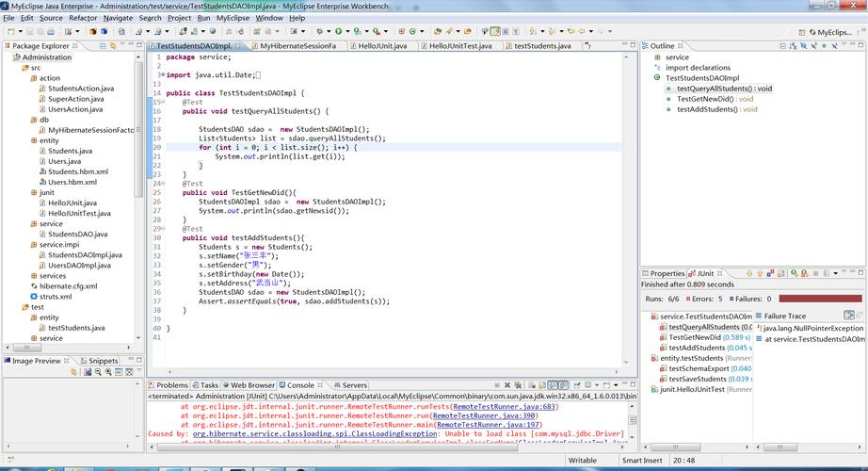Toggle Scroll Lock icon in JUnit view

pyautogui.click(x=781, y=273)
